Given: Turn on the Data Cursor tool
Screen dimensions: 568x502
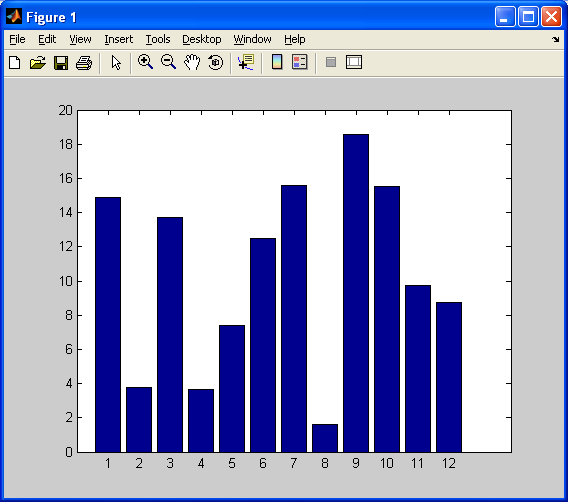Looking at the screenshot, I should tap(246, 62).
